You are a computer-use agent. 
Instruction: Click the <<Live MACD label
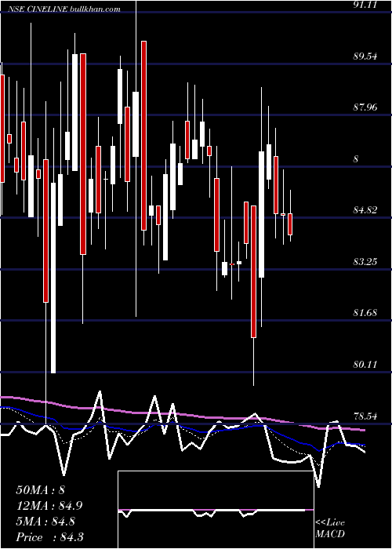click(x=330, y=528)
